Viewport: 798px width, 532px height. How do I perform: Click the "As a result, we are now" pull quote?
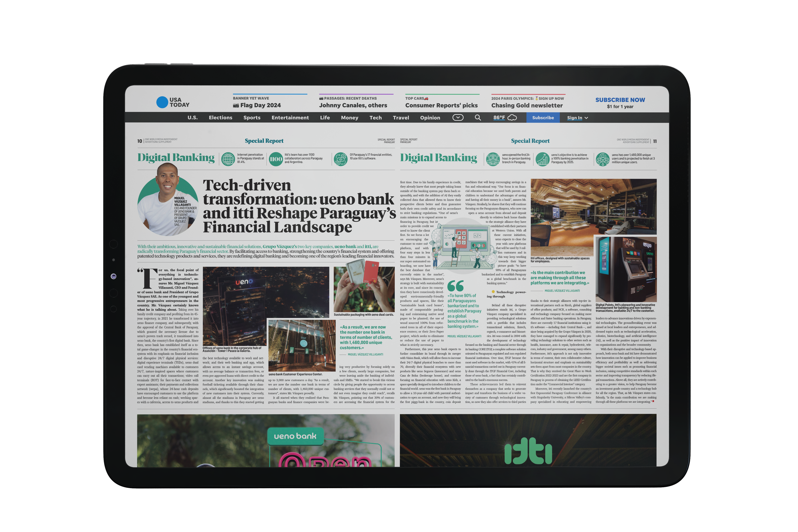pyautogui.click(x=366, y=337)
